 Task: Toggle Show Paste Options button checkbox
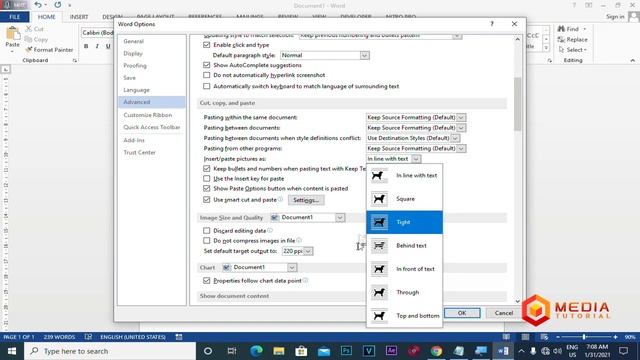click(x=207, y=189)
